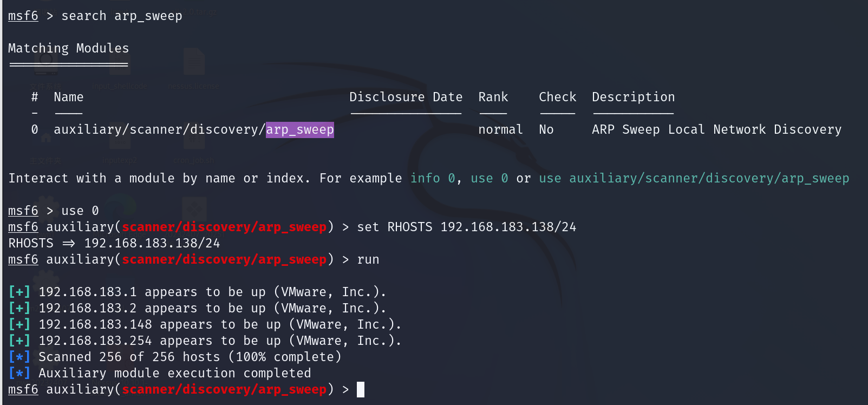The image size is (868, 405).
Task: Click the 'Description' column header
Action: point(634,97)
